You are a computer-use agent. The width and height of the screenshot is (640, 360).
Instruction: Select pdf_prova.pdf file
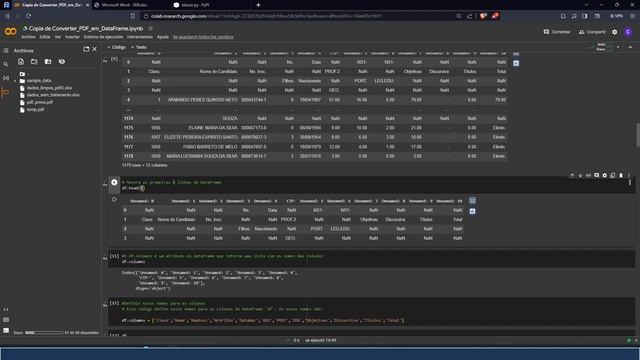coord(40,102)
